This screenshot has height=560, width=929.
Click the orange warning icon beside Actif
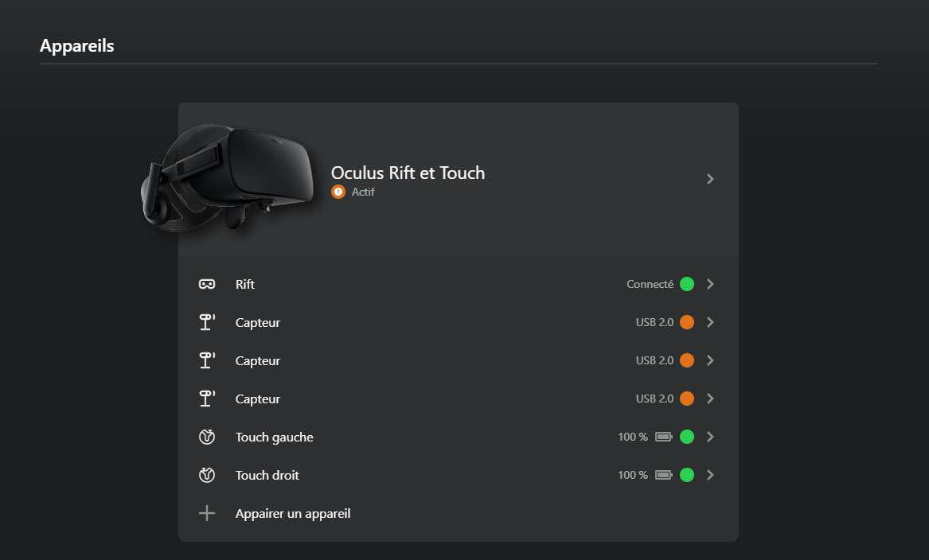pyautogui.click(x=338, y=192)
